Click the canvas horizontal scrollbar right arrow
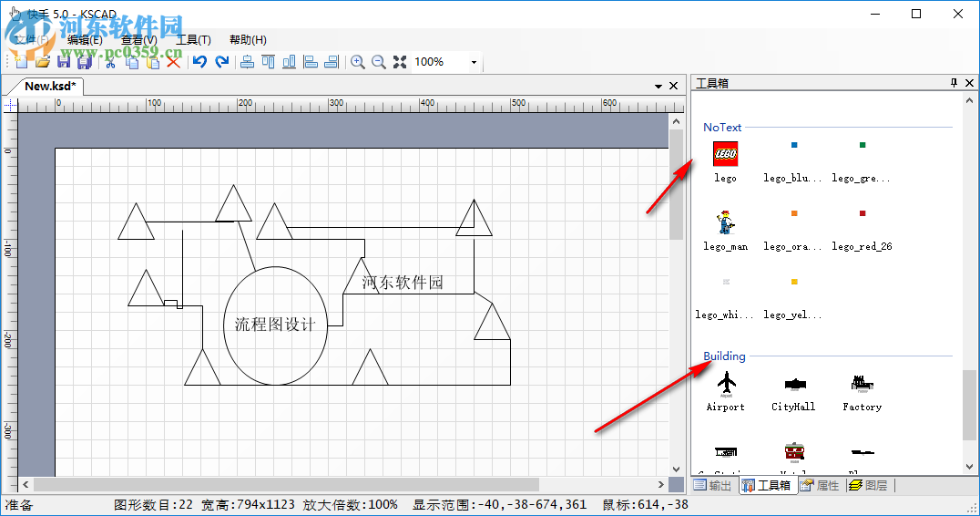Screen dimensions: 980x516 661,485
